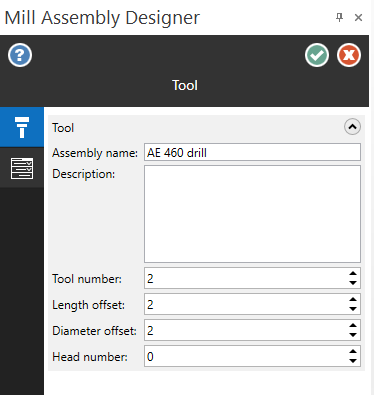The height and width of the screenshot is (395, 375).
Task: Click the Mill Assembly Designer title
Action: (102, 18)
